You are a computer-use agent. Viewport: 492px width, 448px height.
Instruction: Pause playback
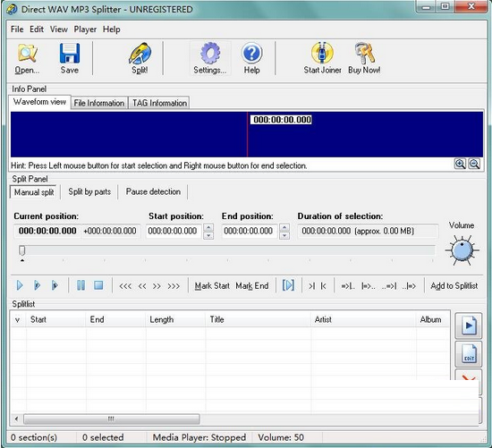pyautogui.click(x=81, y=285)
